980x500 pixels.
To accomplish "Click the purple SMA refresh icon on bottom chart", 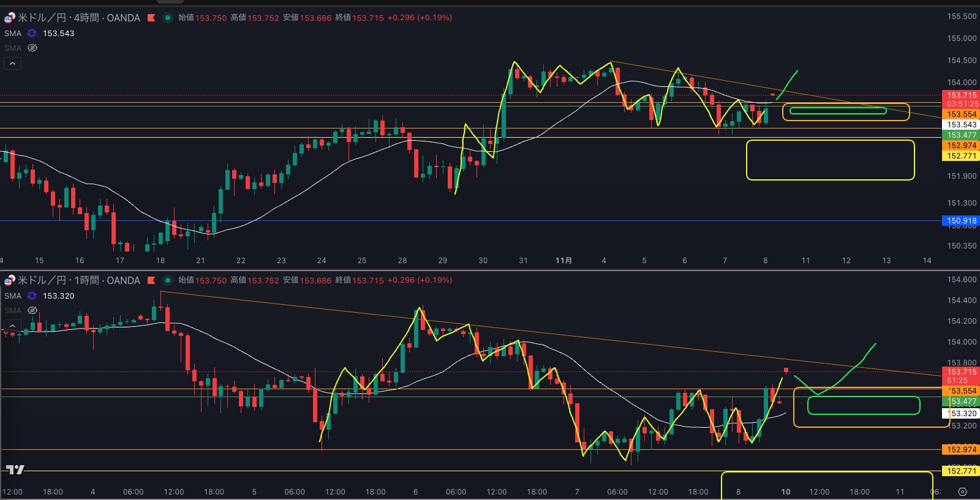I will [32, 296].
